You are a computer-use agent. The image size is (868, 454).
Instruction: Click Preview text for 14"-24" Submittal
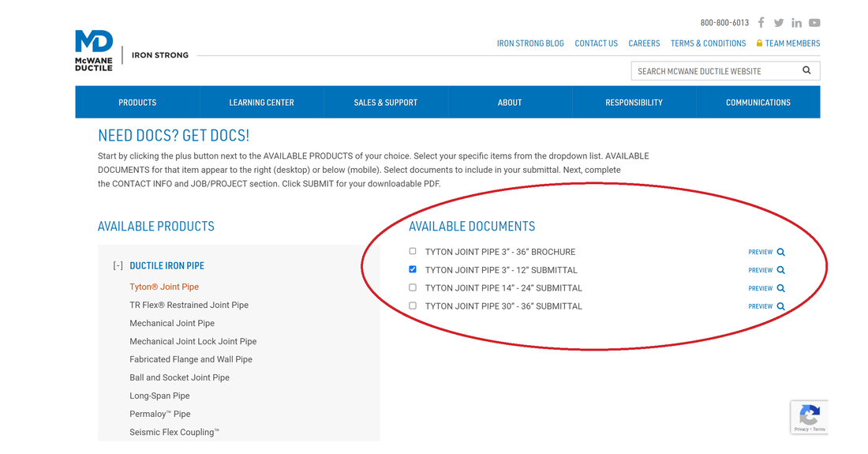click(x=760, y=288)
